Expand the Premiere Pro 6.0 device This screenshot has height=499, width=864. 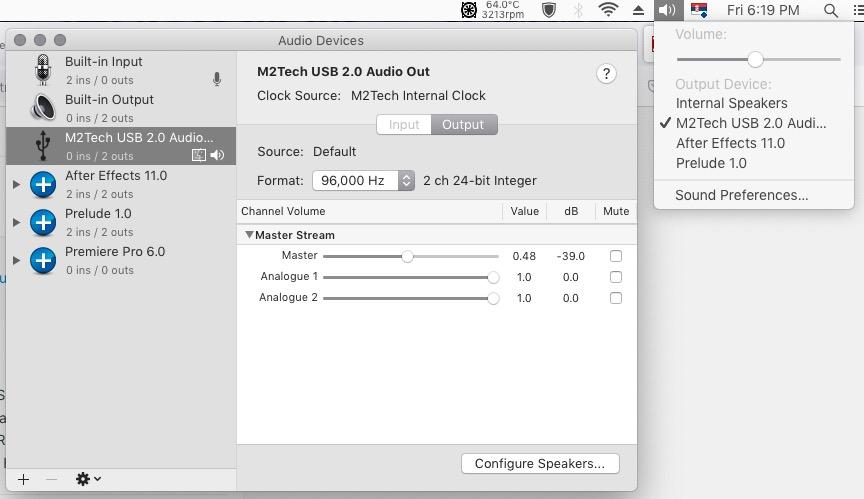tap(17, 261)
